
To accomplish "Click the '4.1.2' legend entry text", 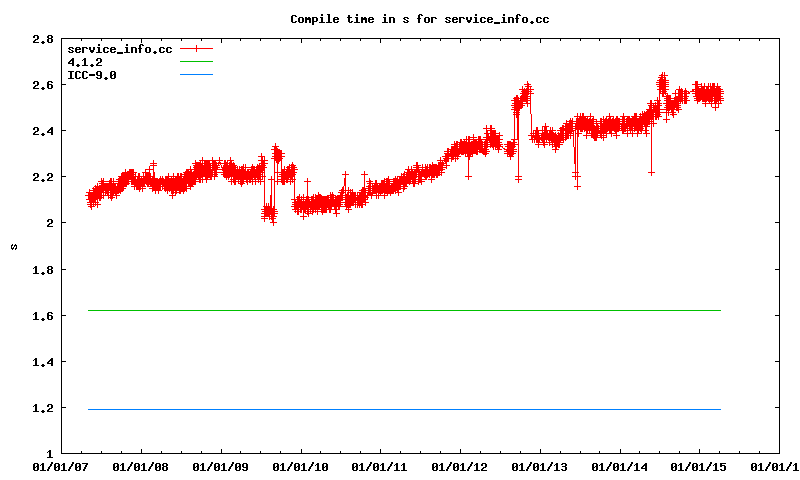I will click(85, 62).
